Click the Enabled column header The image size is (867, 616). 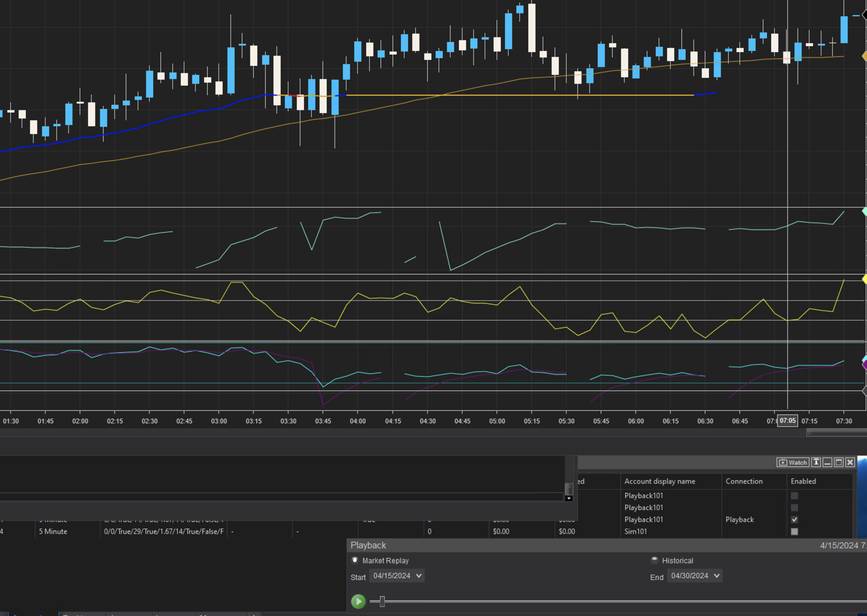point(803,482)
